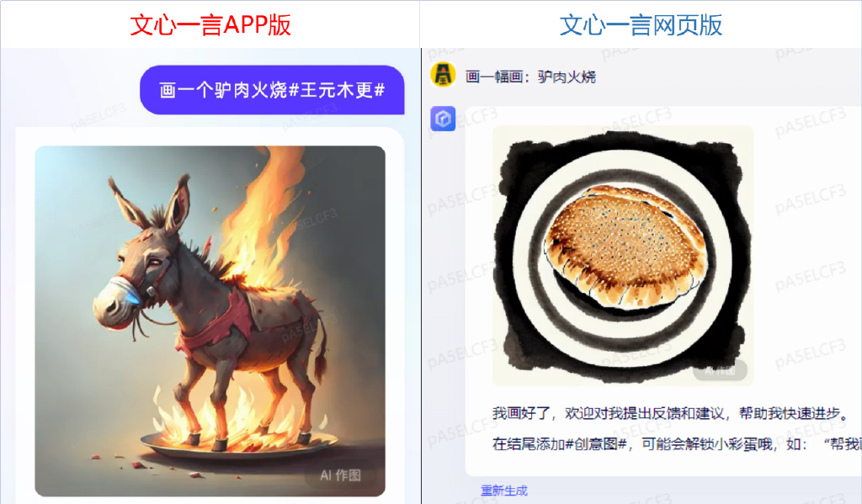Screen dimensions: 862x504
Task: Click the #王元木更# hashtag in purple bubble
Action: coord(337,90)
